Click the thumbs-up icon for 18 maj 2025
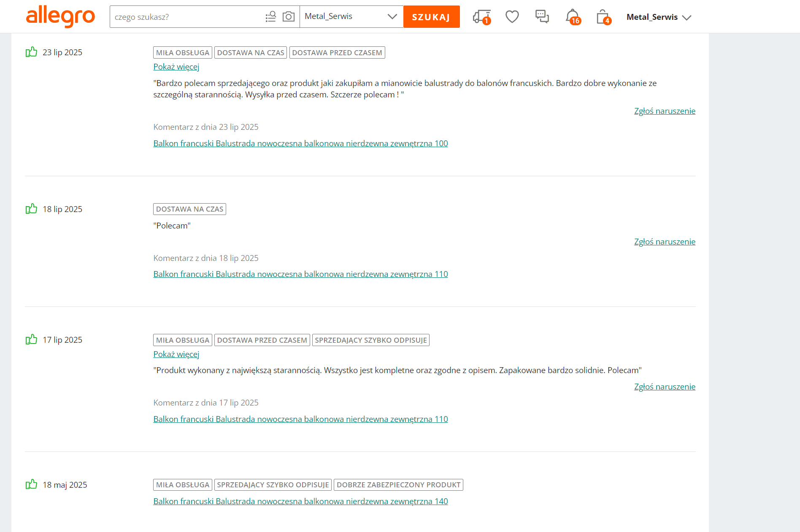 click(x=31, y=484)
